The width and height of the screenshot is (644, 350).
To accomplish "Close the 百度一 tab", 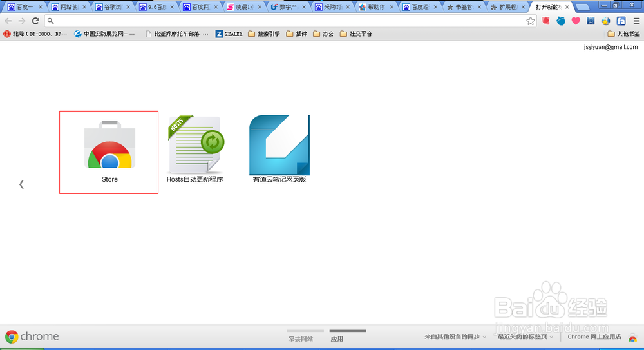I will click(x=40, y=7).
